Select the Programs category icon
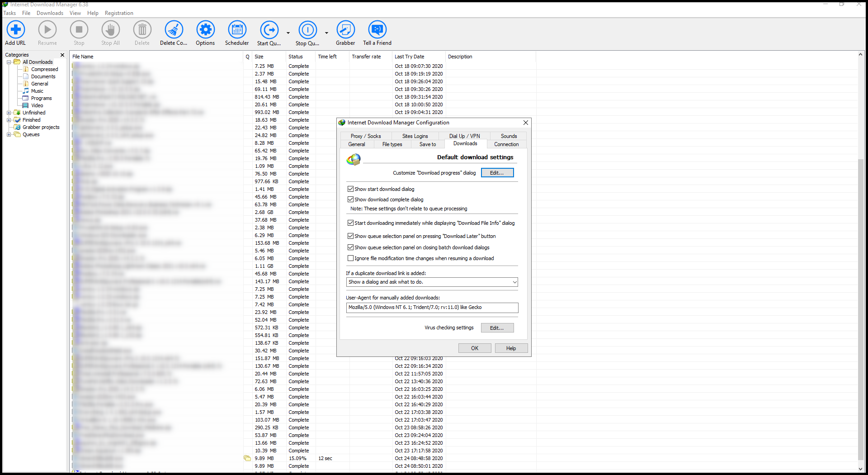Viewport: 868px width, 475px height. (x=26, y=98)
